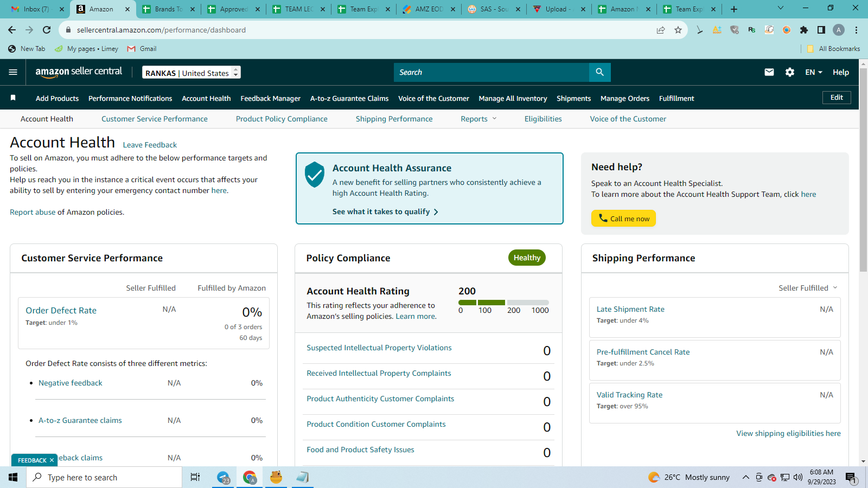Open Task View on the taskbar
This screenshot has width=868, height=488.
click(x=195, y=477)
